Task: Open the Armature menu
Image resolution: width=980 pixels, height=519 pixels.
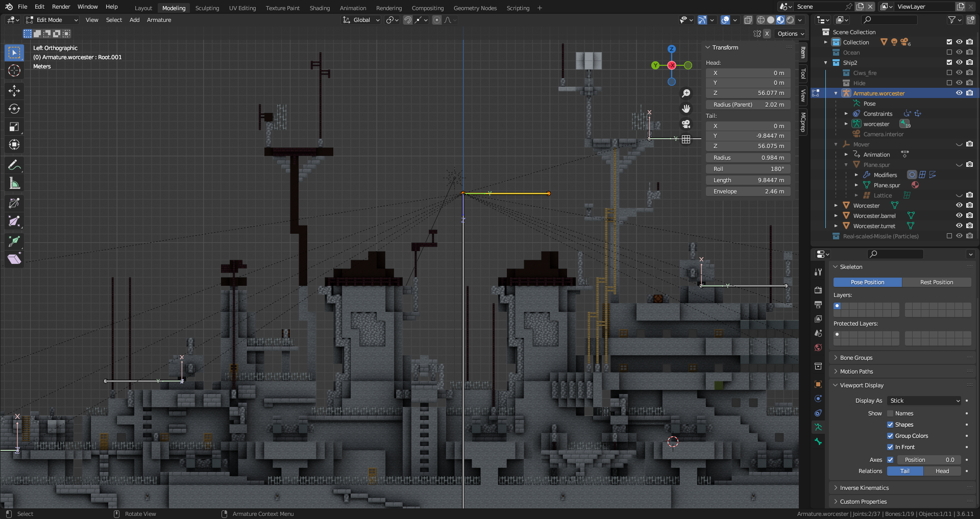Action: click(159, 20)
